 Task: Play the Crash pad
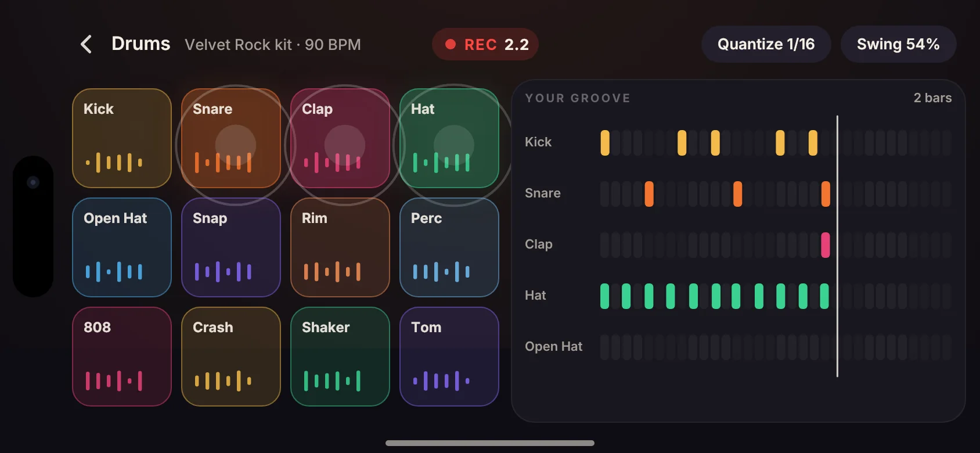tap(231, 357)
